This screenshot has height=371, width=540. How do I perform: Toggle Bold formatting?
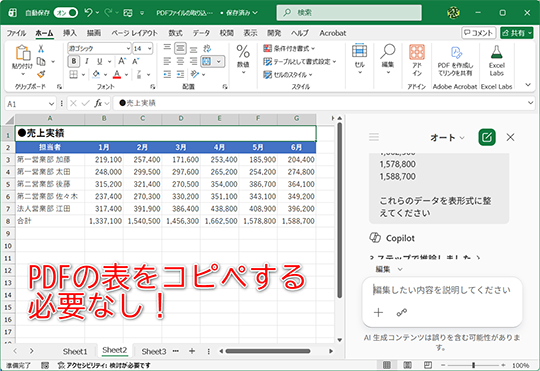click(x=74, y=61)
